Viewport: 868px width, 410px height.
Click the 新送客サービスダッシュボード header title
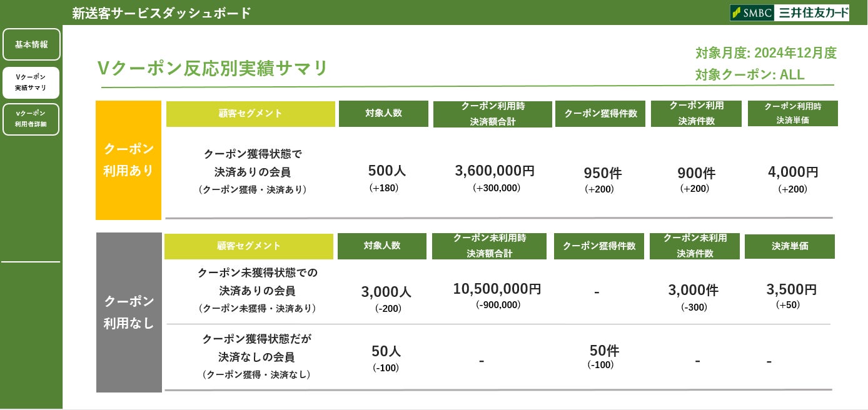pyautogui.click(x=161, y=12)
